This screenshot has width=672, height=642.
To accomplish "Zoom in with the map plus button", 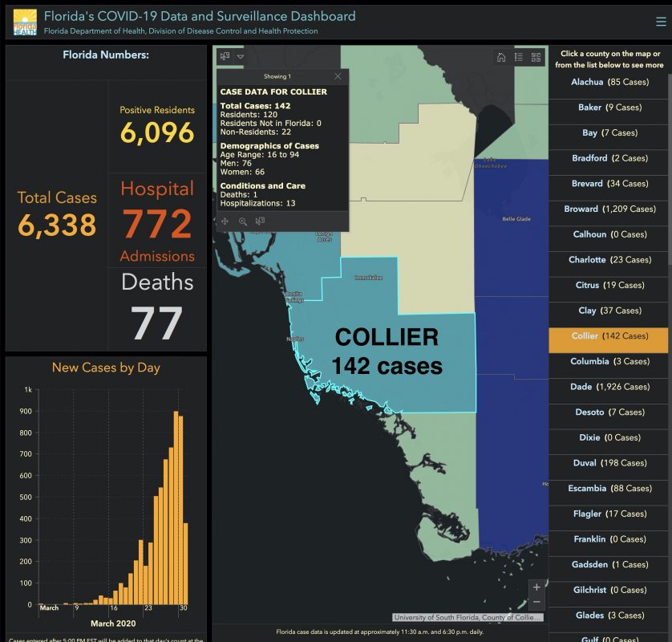I will pos(536,587).
